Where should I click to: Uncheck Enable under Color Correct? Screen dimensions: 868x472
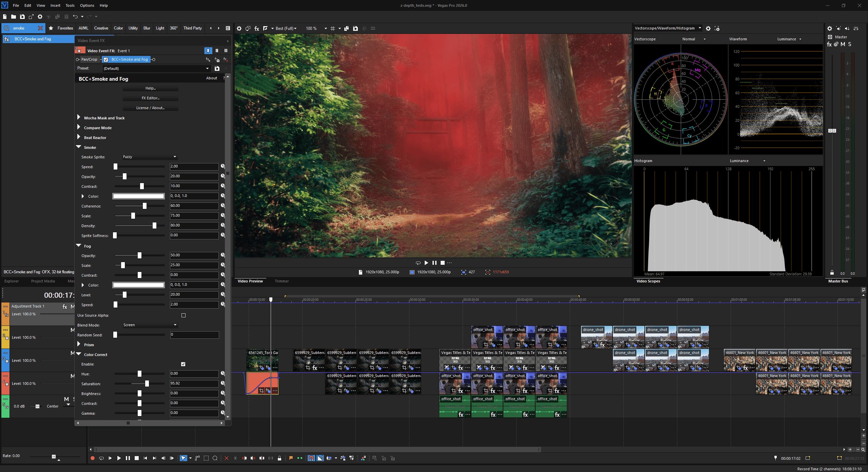(x=183, y=364)
